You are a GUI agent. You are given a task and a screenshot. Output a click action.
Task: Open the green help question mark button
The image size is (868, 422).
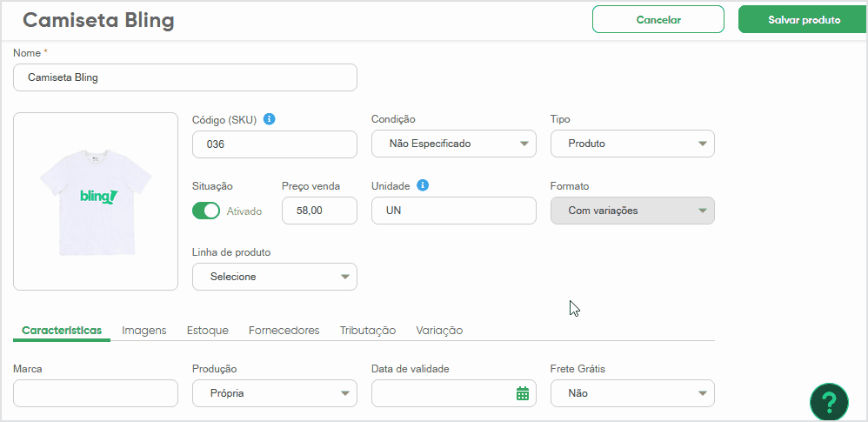tap(829, 401)
